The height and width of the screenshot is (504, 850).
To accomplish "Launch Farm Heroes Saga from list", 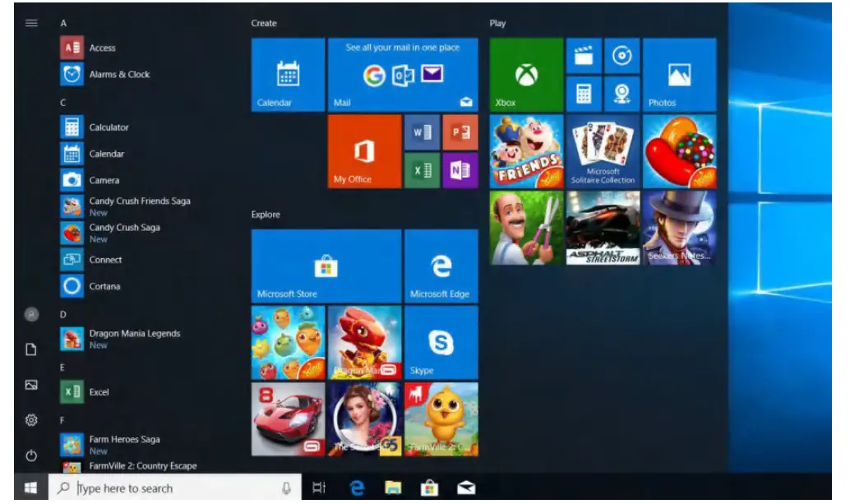I will [x=125, y=445].
